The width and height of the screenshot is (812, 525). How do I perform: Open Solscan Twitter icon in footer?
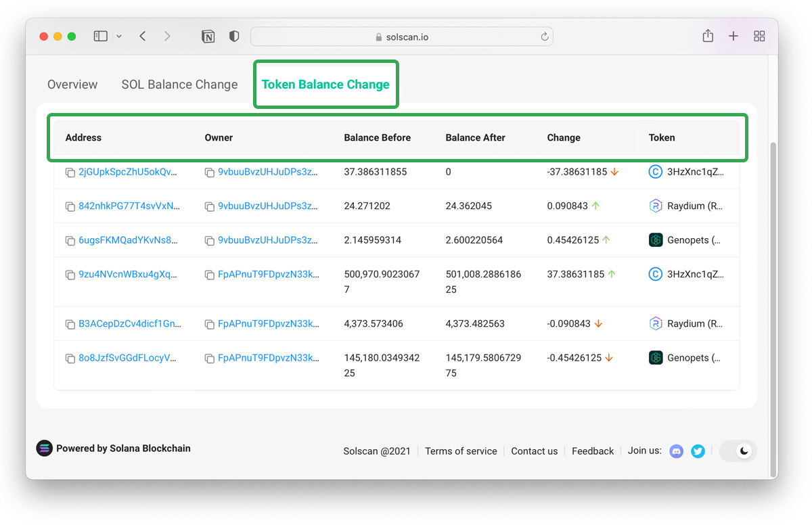[698, 451]
